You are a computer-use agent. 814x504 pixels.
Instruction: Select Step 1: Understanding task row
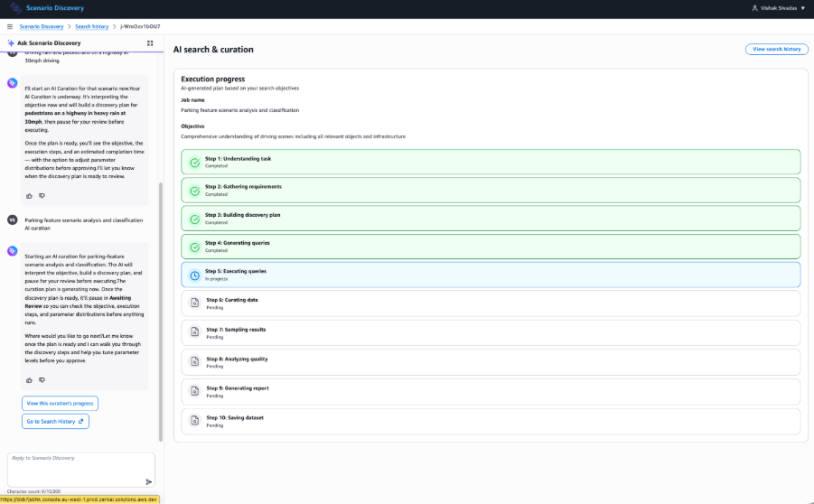[x=491, y=162]
